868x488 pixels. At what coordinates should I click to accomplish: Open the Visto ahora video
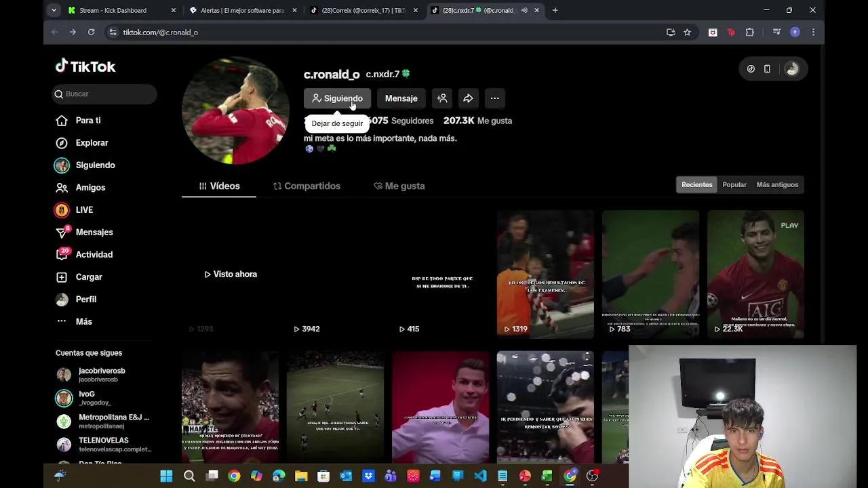point(230,274)
